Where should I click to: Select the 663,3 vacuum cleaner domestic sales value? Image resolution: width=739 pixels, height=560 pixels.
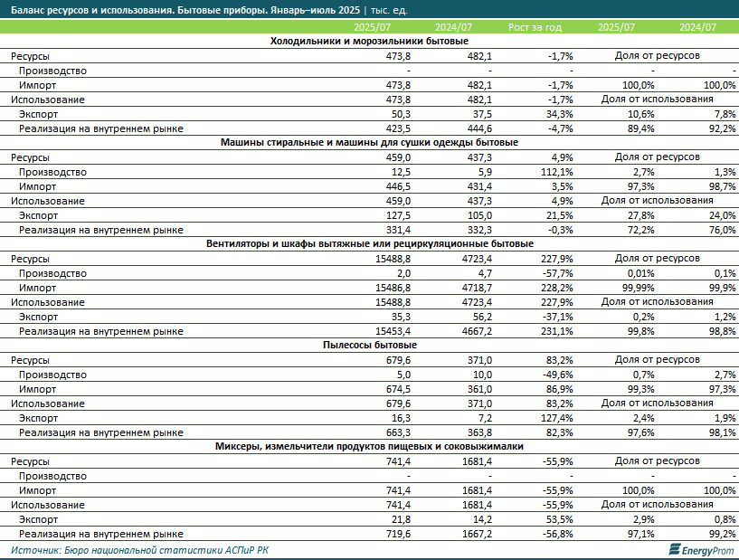coord(397,432)
